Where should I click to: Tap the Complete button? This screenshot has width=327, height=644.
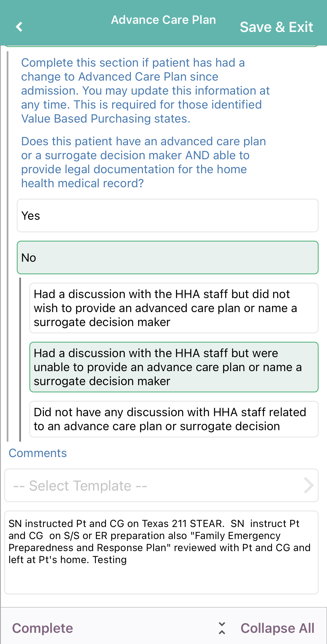42,628
